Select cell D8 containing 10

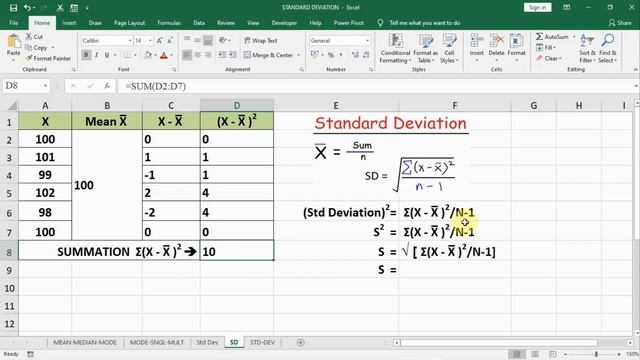tap(237, 251)
